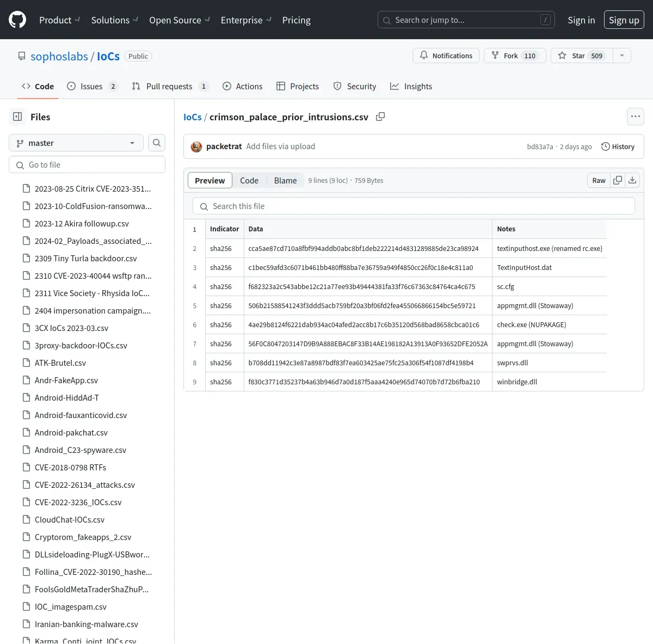This screenshot has width=653, height=644.
Task: Click Sign in
Action: (581, 20)
